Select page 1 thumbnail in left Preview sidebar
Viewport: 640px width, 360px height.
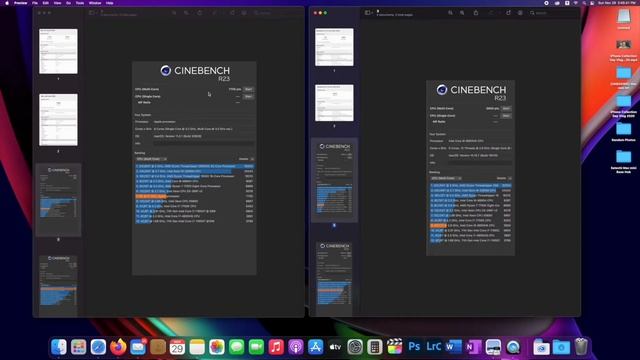[58, 51]
